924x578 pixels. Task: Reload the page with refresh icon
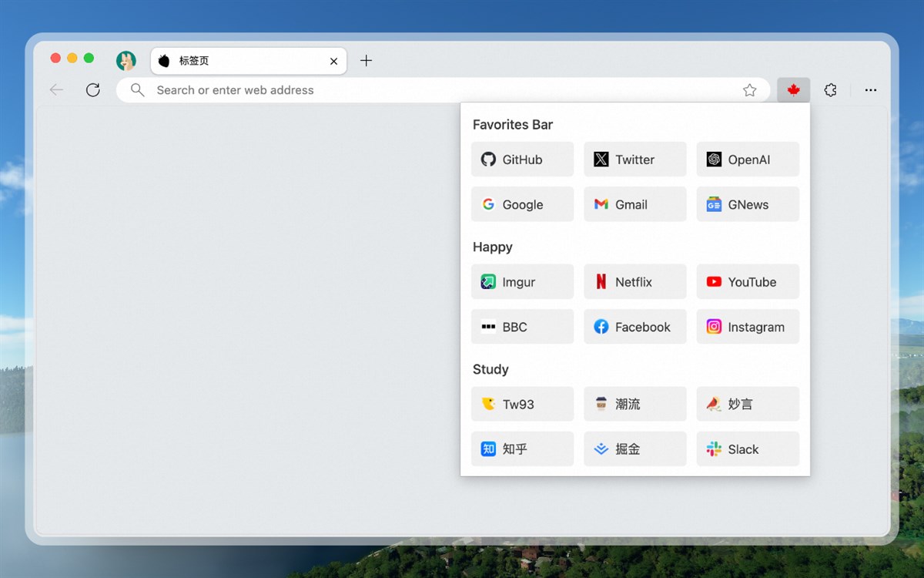coord(93,90)
